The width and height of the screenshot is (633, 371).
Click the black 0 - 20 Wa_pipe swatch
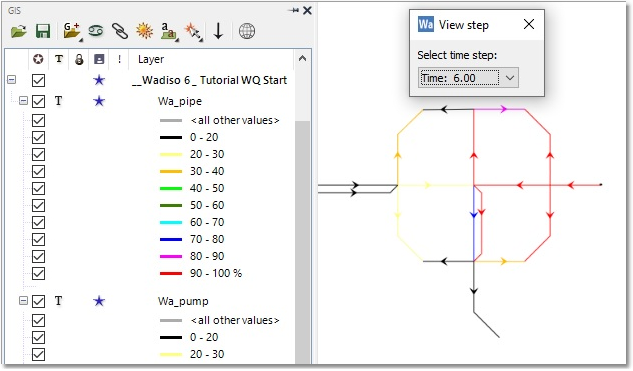pyautogui.click(x=171, y=137)
